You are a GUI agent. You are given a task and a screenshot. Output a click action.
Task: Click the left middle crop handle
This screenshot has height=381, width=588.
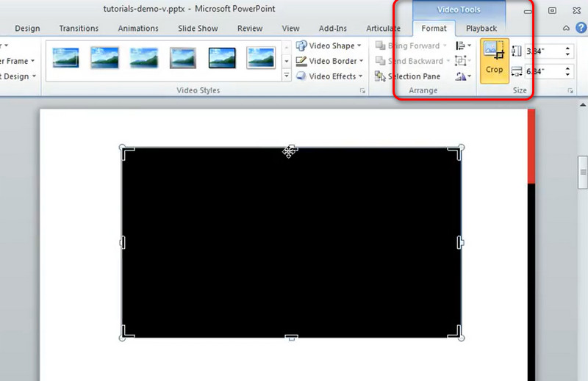click(x=123, y=242)
